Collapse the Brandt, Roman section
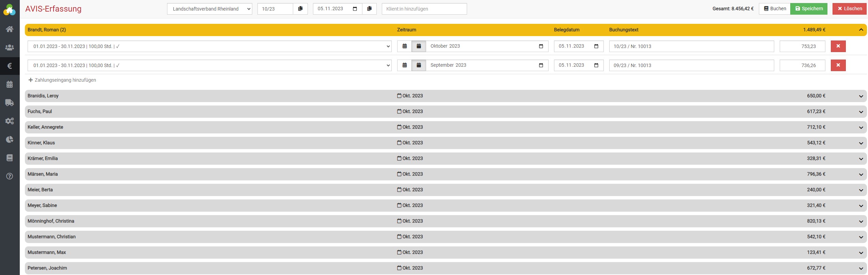 pos(860,30)
